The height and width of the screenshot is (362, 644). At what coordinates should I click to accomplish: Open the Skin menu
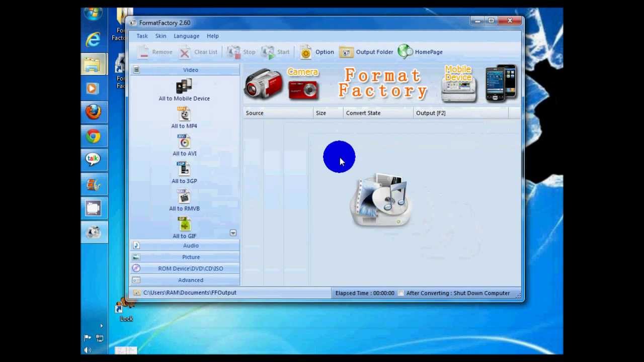click(160, 36)
